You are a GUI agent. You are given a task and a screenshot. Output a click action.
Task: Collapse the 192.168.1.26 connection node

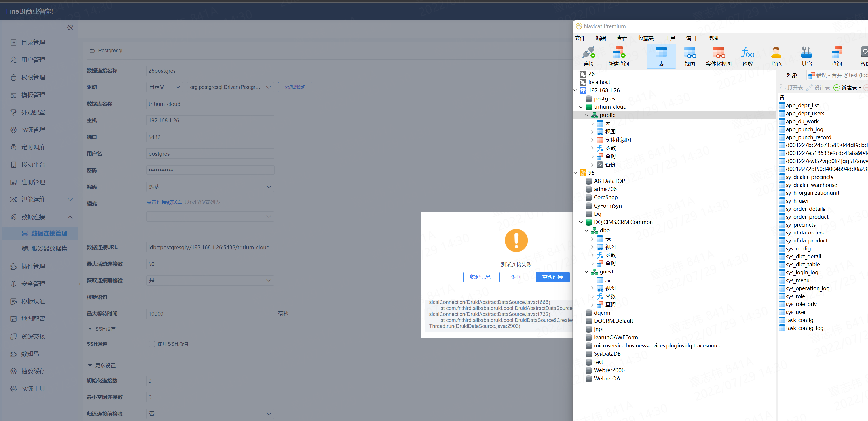click(575, 90)
